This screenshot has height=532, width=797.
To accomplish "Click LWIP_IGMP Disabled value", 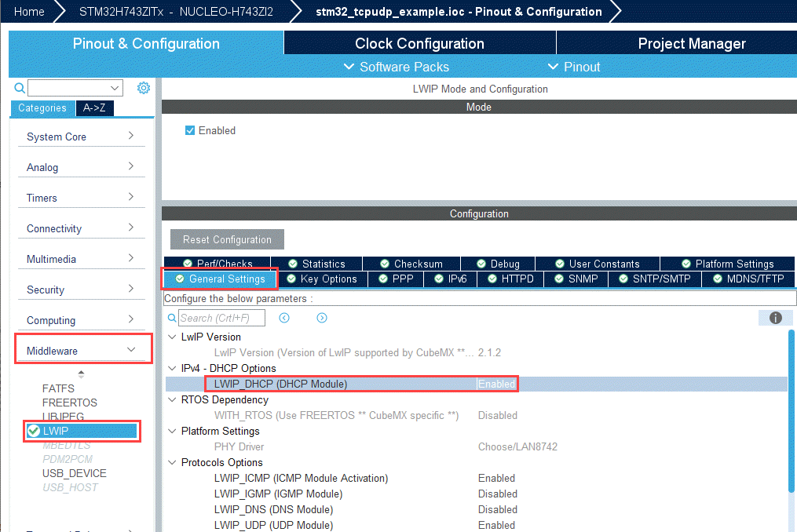I will (x=498, y=494).
